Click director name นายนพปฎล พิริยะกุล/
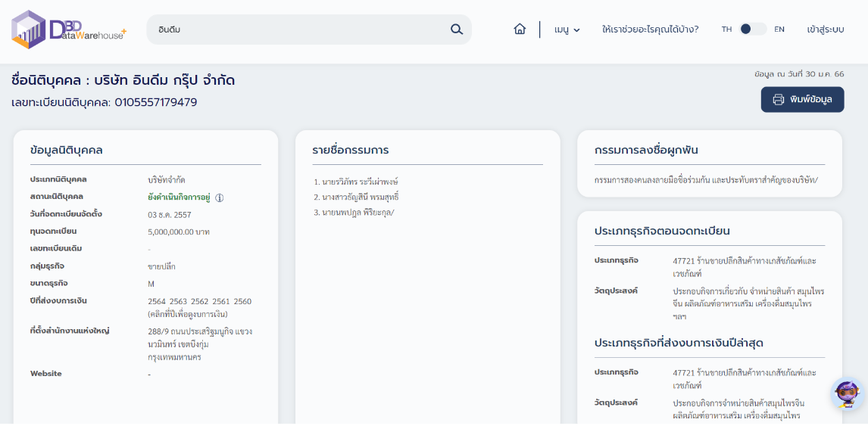The image size is (868, 426). point(358,213)
